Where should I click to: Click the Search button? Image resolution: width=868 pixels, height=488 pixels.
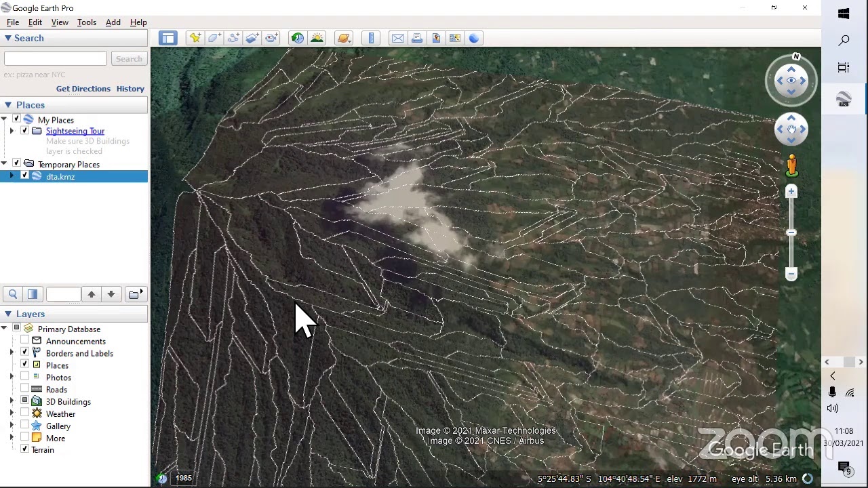[x=129, y=59]
